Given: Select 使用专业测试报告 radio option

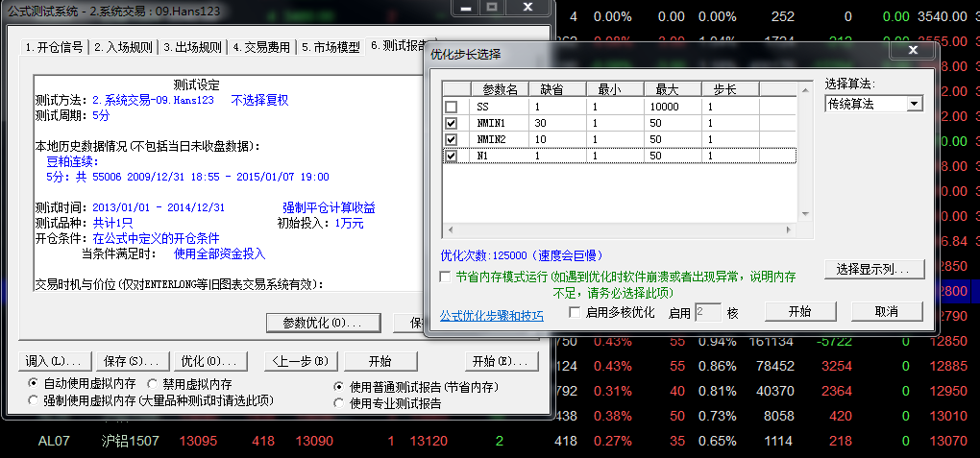Looking at the screenshot, I should pyautogui.click(x=338, y=403).
